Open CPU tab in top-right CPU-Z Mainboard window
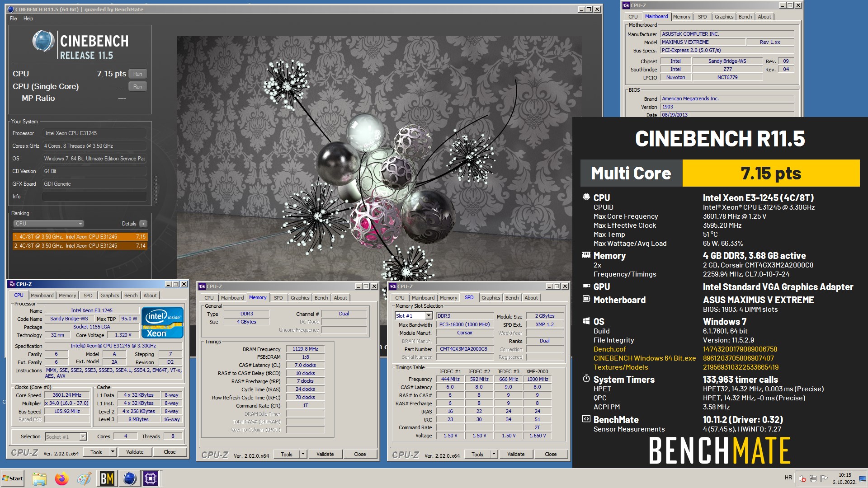 click(x=633, y=17)
